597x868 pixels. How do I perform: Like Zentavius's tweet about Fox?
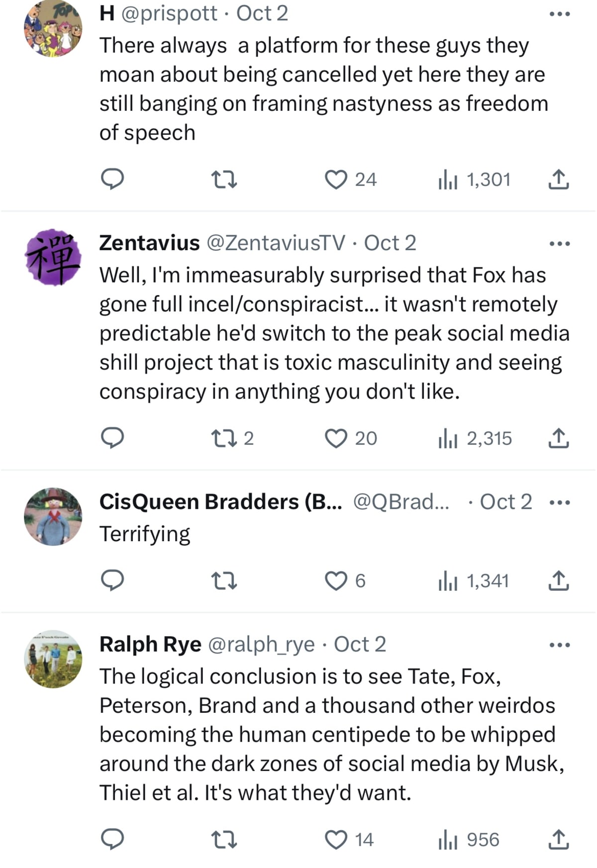coord(341,438)
